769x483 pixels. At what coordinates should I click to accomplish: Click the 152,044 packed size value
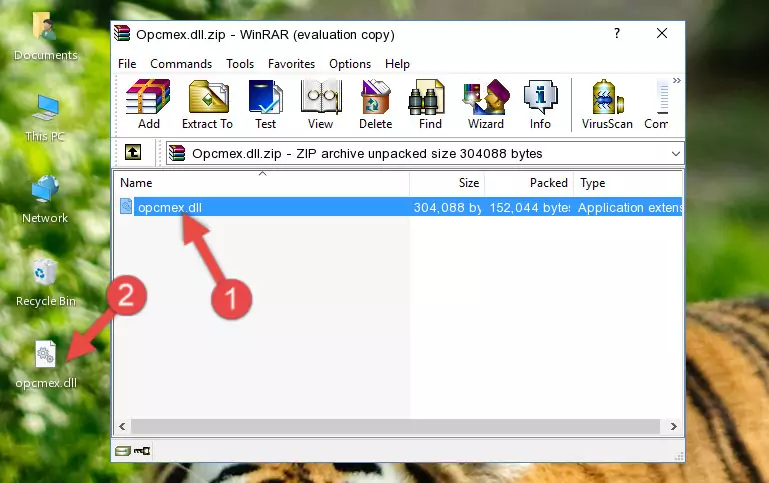click(530, 207)
